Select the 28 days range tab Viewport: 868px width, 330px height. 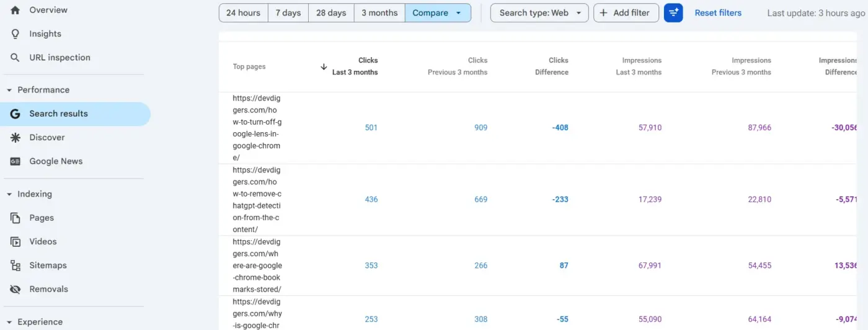click(x=331, y=12)
